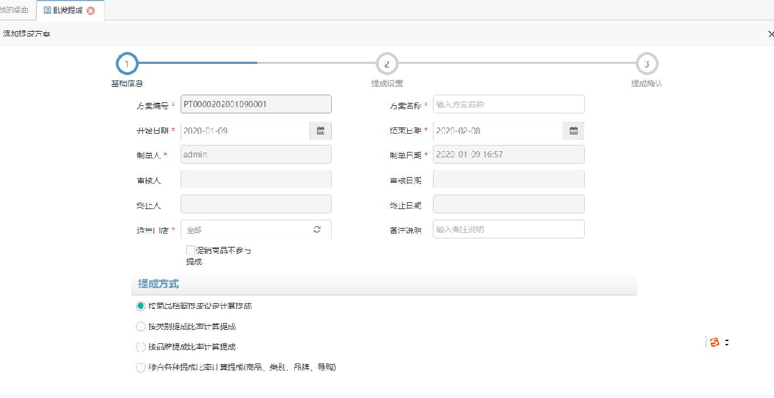Screen dimensions: 774x398
Task: Click the remarks 备注说明 input field
Action: pyautogui.click(x=509, y=229)
